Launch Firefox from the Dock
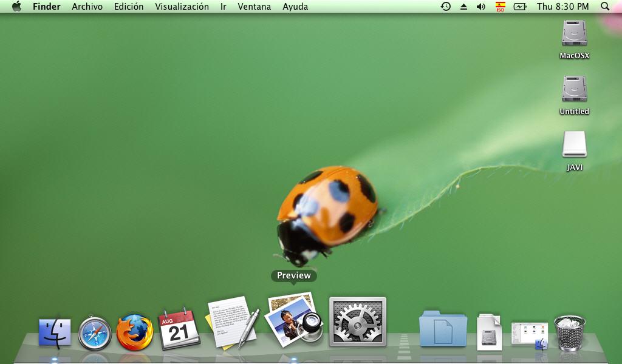Viewport: 622px width, 364px height. coord(135,332)
